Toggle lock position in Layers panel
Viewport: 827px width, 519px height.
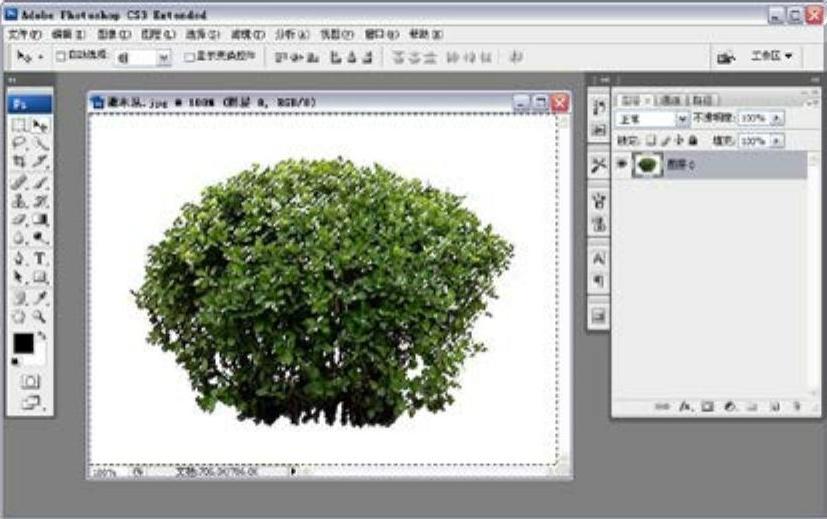click(x=679, y=140)
